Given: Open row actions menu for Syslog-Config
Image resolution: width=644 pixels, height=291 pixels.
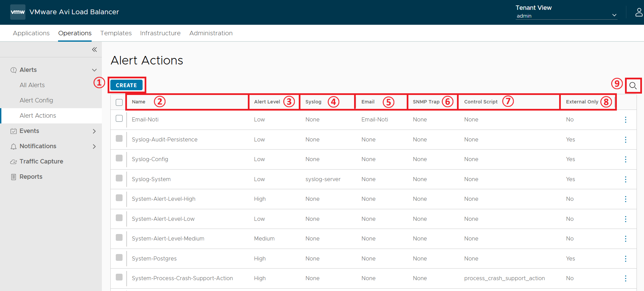Looking at the screenshot, I should tap(625, 159).
